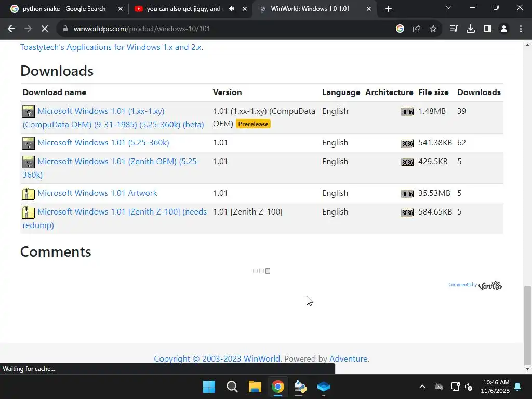The width and height of the screenshot is (532, 399).
Task: Click 8086 architecture icon in CompuData row
Action: (407, 112)
